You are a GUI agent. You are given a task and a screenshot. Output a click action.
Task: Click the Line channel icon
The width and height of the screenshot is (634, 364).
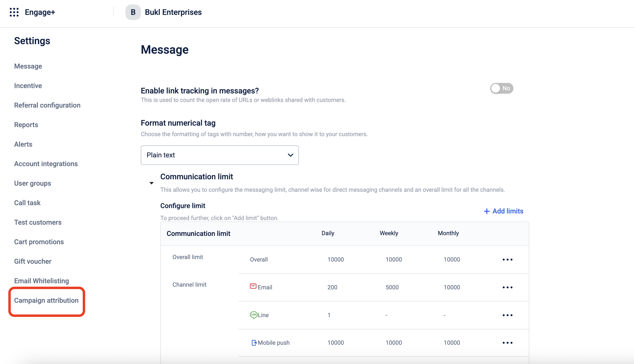pyautogui.click(x=253, y=315)
